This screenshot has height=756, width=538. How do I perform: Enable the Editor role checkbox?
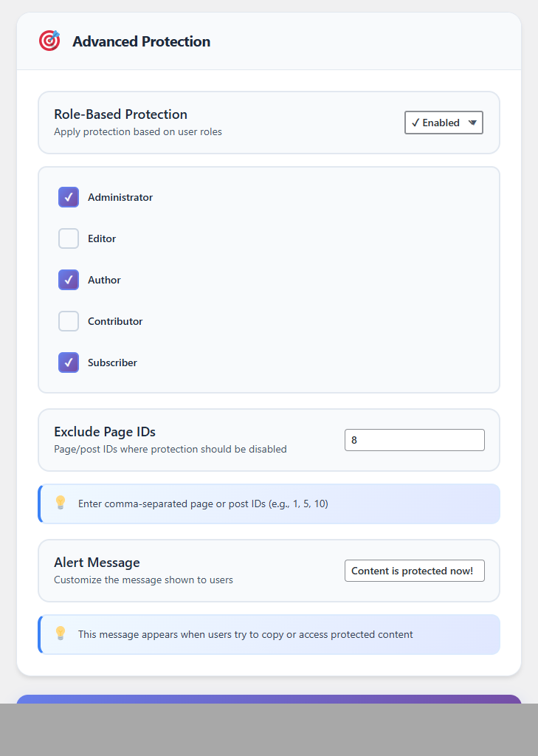[68, 238]
